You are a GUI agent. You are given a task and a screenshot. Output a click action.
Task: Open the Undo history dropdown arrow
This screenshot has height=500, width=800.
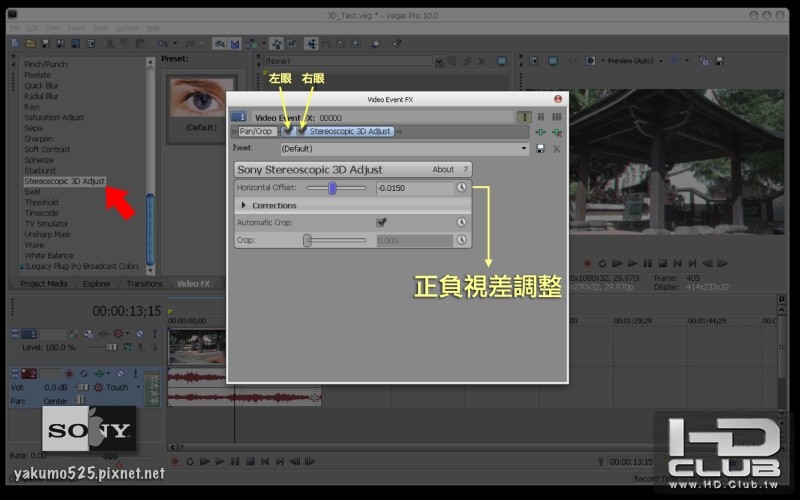175,44
